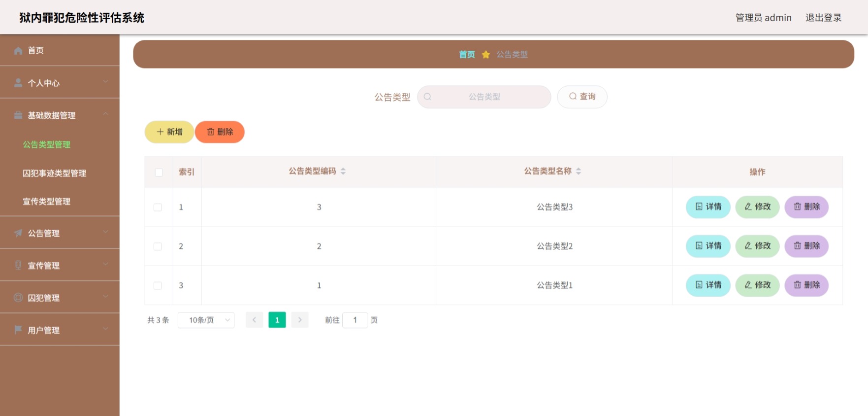
Task: Click the home icon beside 首页 in sidebar
Action: click(18, 50)
